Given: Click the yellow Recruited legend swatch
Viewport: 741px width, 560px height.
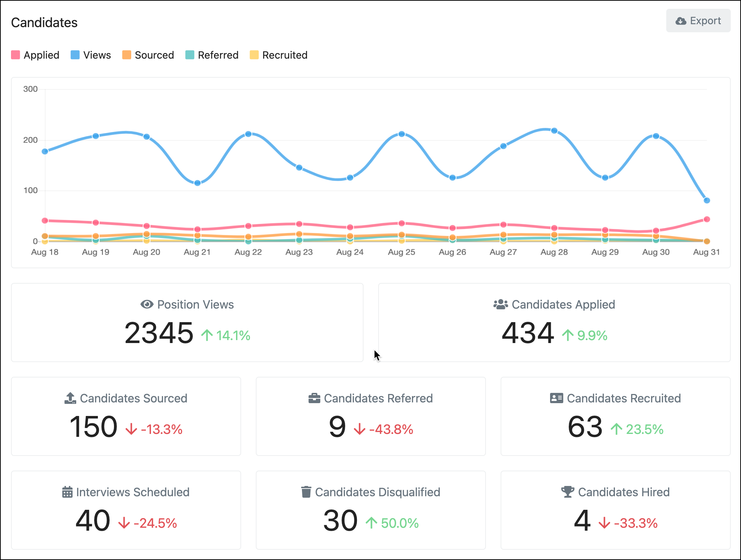Looking at the screenshot, I should point(254,55).
